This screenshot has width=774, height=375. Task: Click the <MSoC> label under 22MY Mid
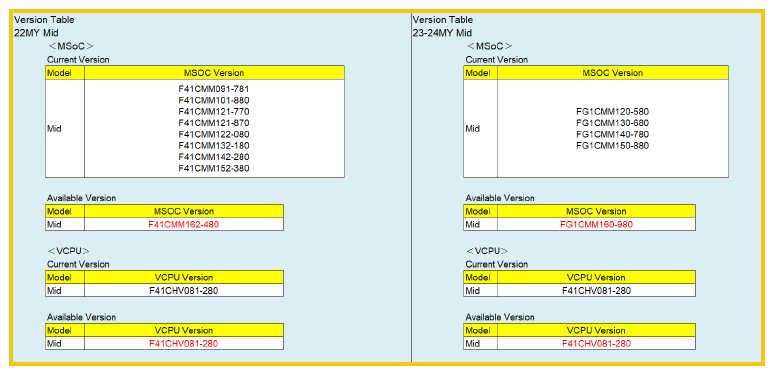pos(71,46)
